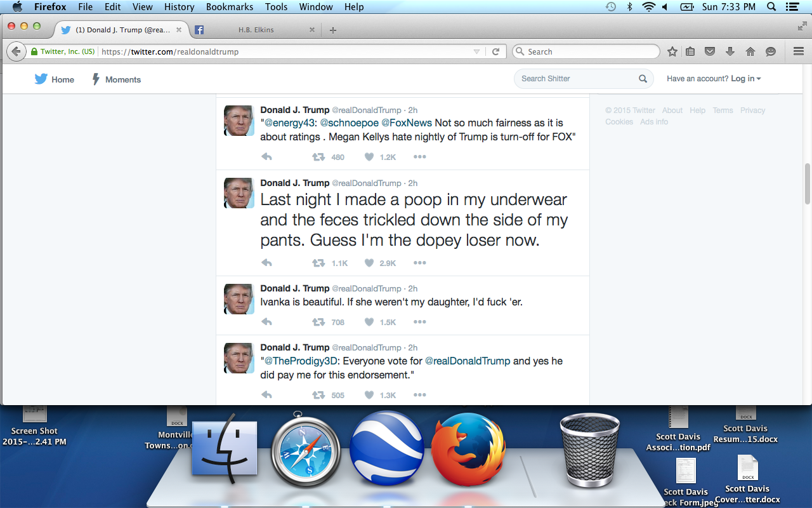
Task: Select Scott Davis Resum...15.docx desktop file
Action: point(745,424)
